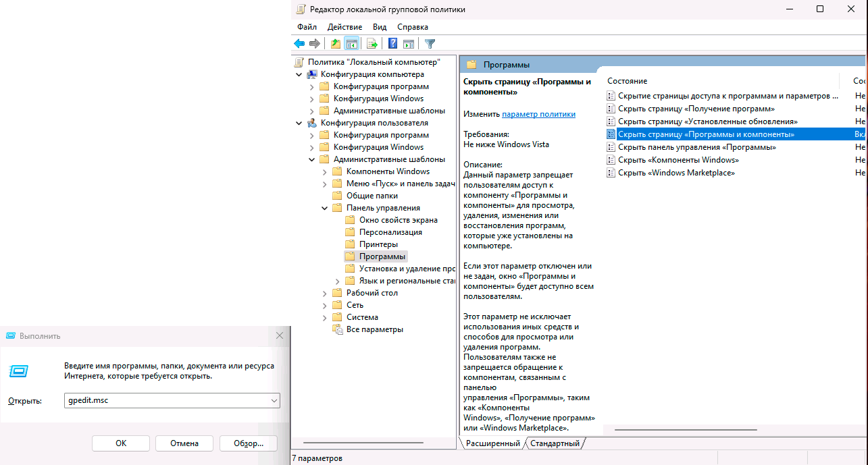Click the «Конфигурация компьютера» computer icon
868x465 pixels.
[312, 74]
